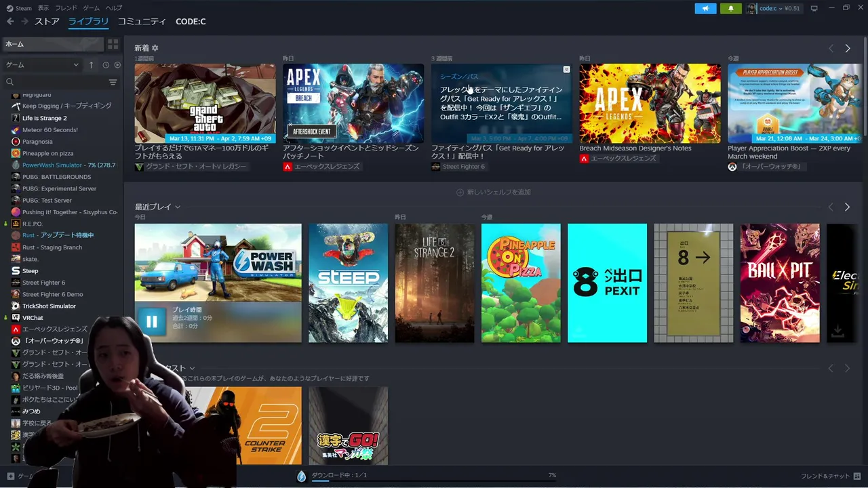The image size is (868, 488).
Task: Go forward with the right arrow
Action: (24, 22)
